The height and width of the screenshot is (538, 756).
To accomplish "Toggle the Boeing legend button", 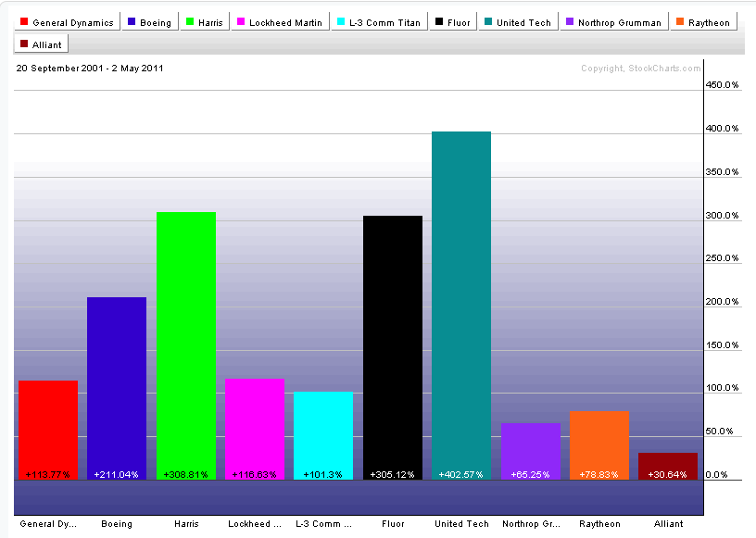I will (x=150, y=22).
